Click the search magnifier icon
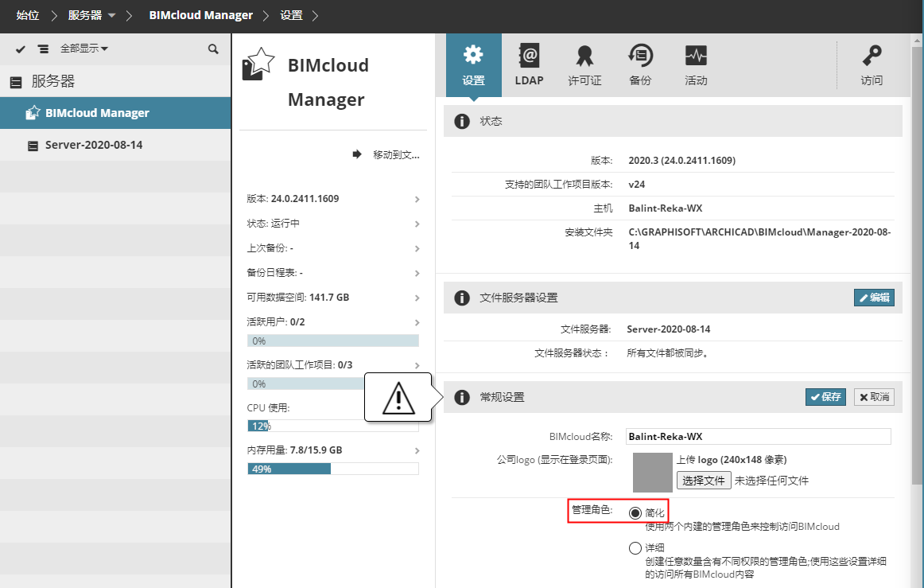 point(213,49)
